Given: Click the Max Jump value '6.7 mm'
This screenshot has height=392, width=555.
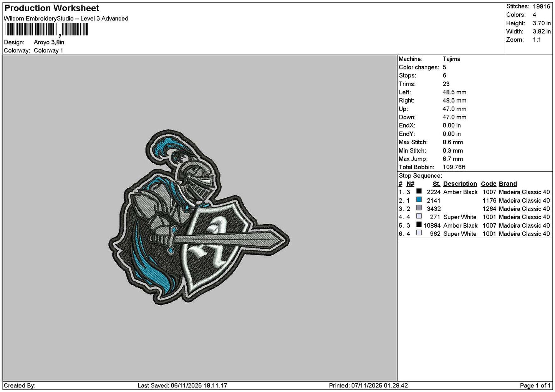Looking at the screenshot, I should (453, 159).
